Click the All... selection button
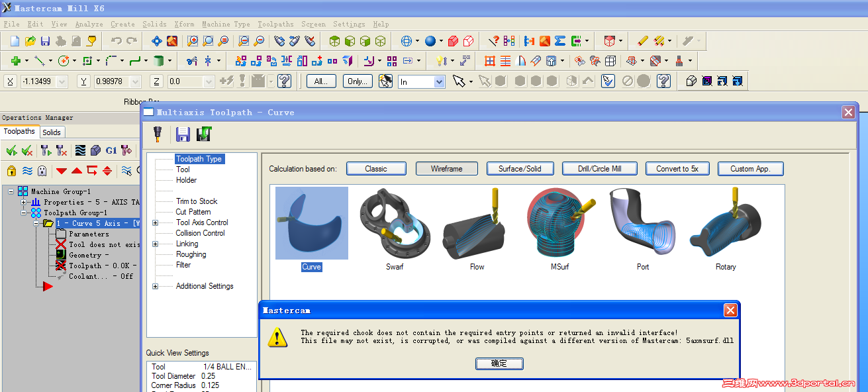This screenshot has height=392, width=868. coord(321,81)
